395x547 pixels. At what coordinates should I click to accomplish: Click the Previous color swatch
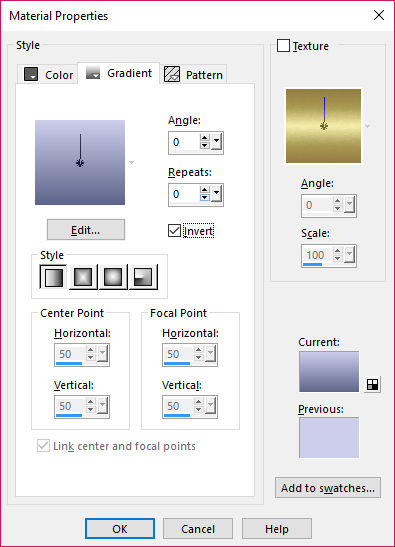click(329, 437)
